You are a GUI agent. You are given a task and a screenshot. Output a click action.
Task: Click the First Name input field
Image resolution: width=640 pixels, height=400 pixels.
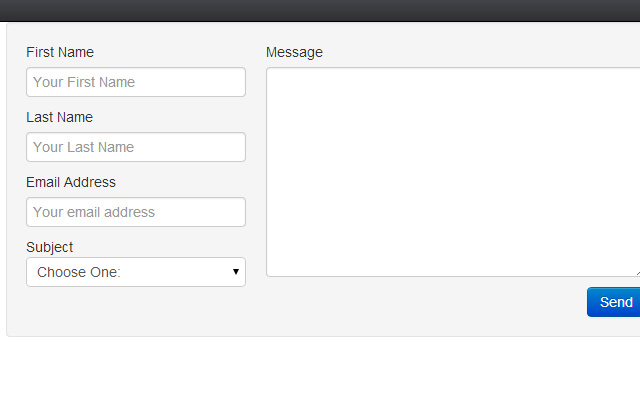point(136,82)
